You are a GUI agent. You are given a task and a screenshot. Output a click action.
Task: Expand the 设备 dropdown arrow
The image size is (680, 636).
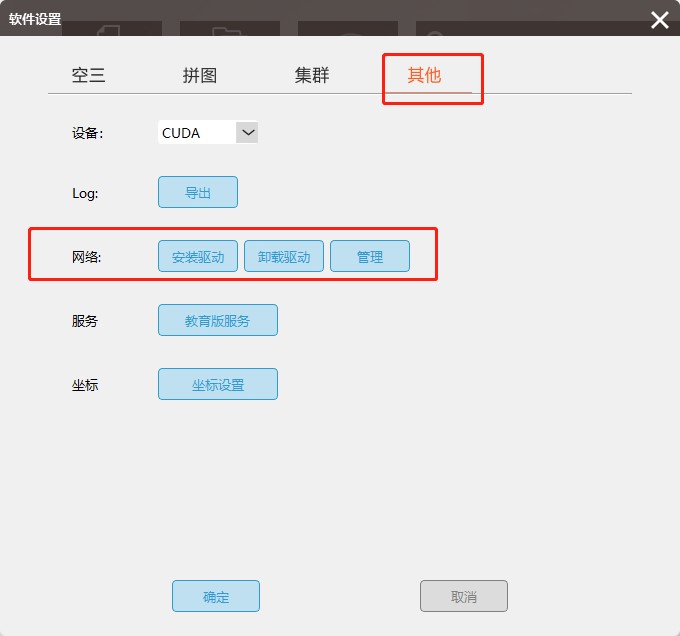coord(247,132)
